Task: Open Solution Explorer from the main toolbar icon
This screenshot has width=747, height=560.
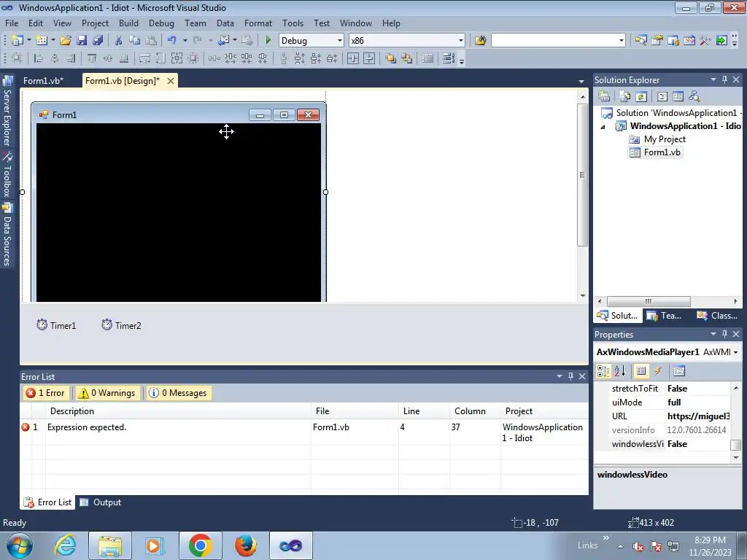Action: click(641, 41)
